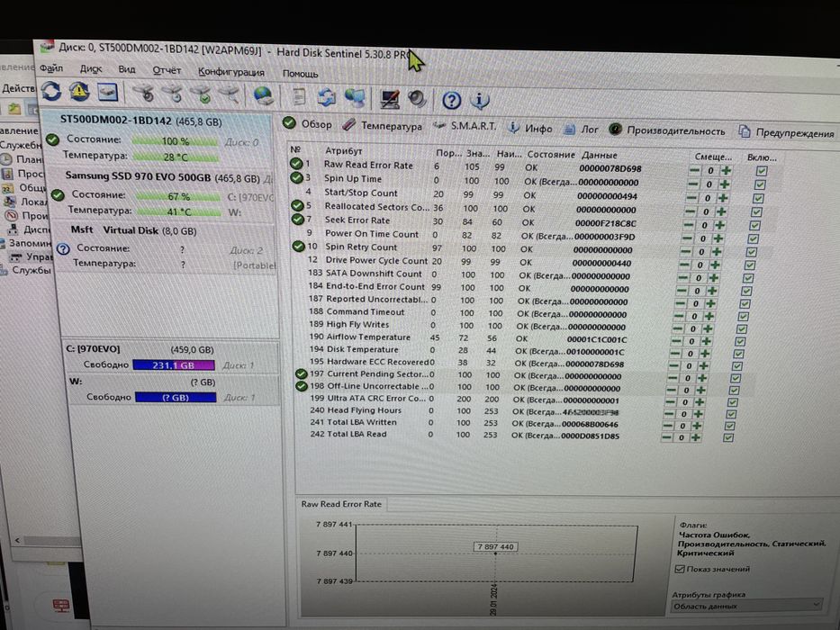Toggle enable checkbox for Command Timeout
The width and height of the screenshot is (840, 630).
pyautogui.click(x=743, y=316)
